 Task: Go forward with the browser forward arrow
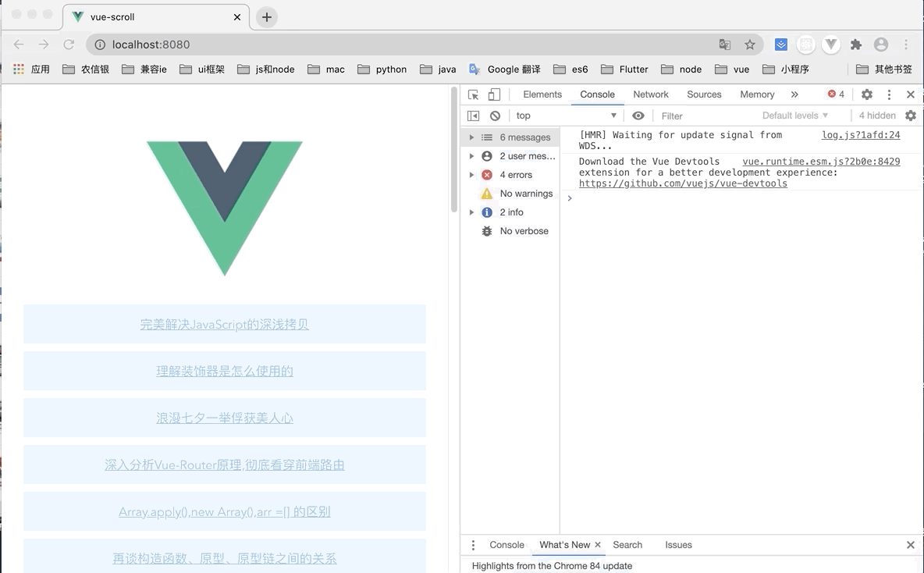point(44,44)
